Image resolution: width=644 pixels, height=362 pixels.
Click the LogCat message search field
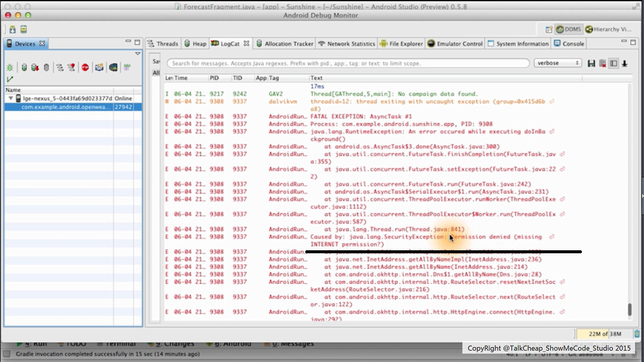pos(348,63)
